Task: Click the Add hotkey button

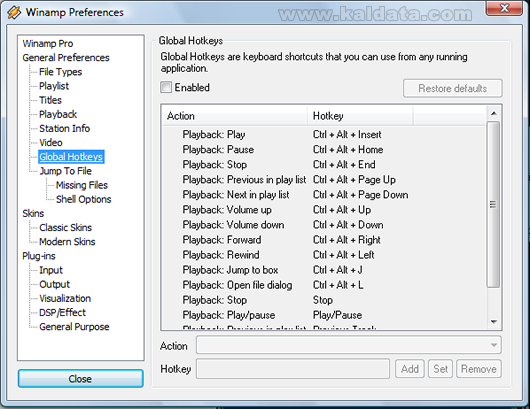Action: 410,369
